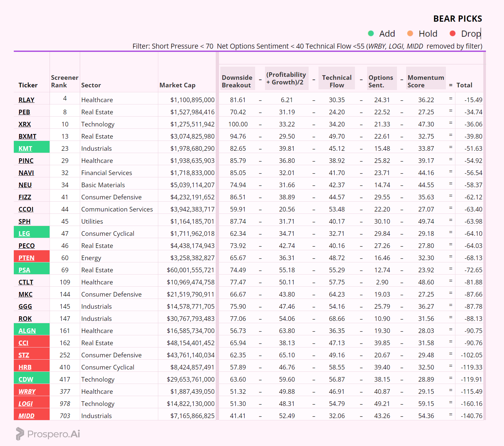Click the Financial Services sector cell
Screen dimensions: 504x446
click(106, 173)
